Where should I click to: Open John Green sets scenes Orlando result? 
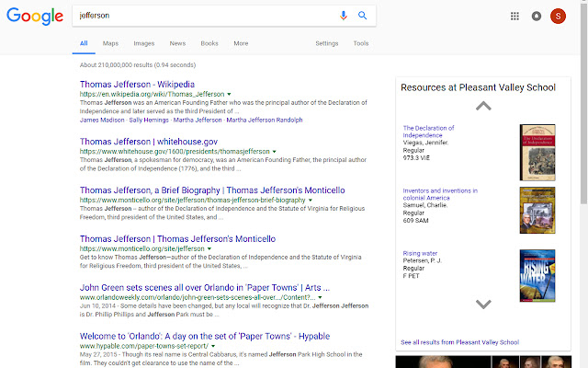point(205,288)
